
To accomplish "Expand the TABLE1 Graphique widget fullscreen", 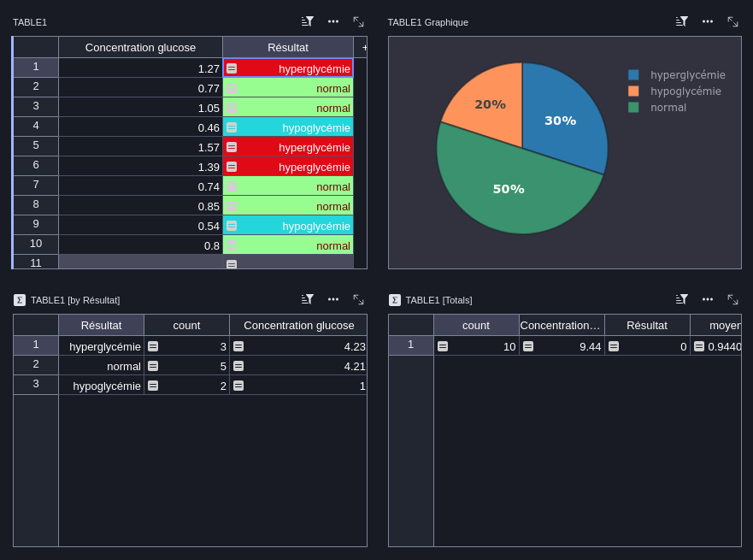I will (732, 21).
